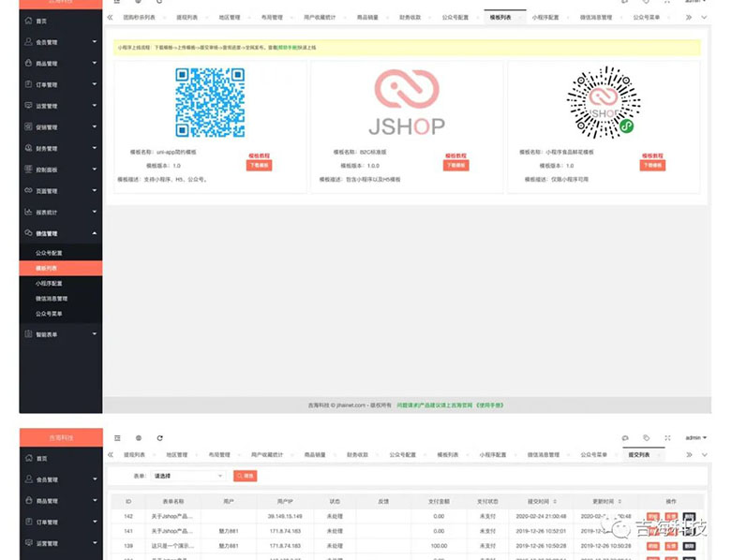Image resolution: width=731 pixels, height=560 pixels.
Task: Collapse 微信管理 arrow in top sidebar
Action: point(94,233)
